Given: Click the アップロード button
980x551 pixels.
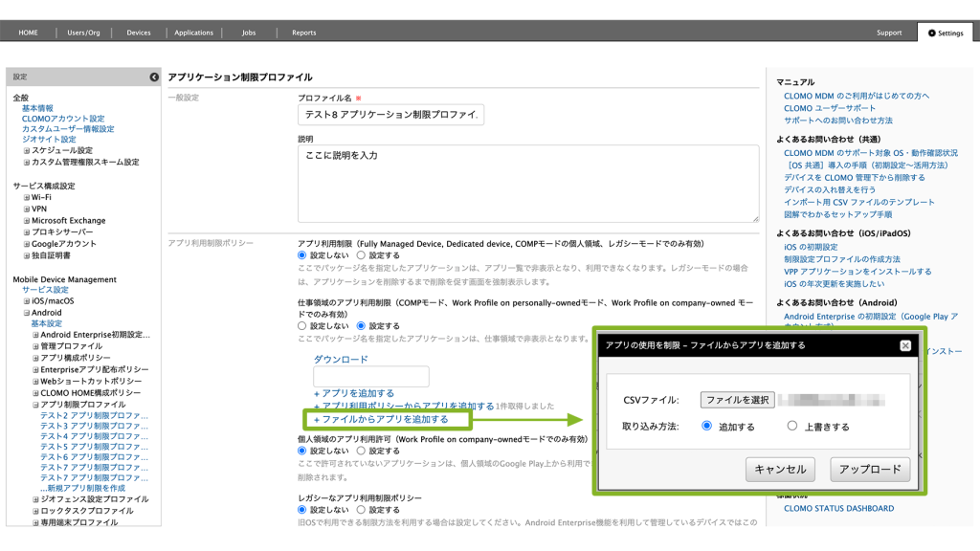Looking at the screenshot, I should tap(870, 470).
